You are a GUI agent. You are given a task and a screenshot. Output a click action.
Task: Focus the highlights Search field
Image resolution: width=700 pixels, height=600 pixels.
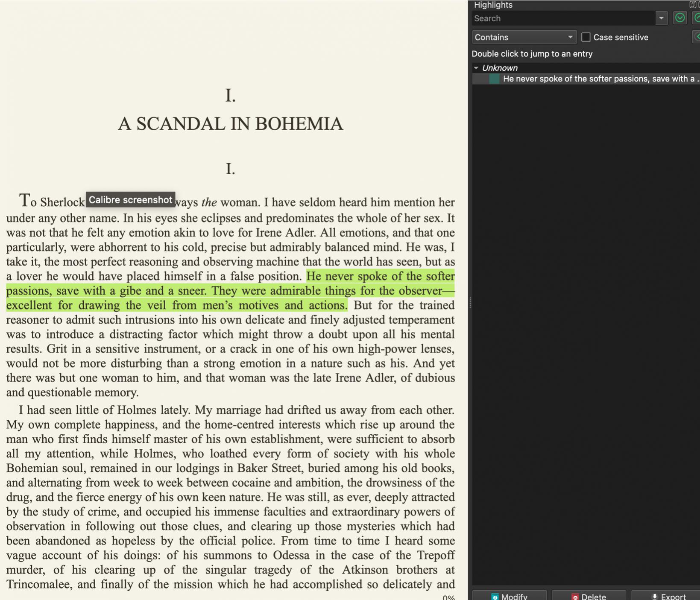(x=564, y=18)
